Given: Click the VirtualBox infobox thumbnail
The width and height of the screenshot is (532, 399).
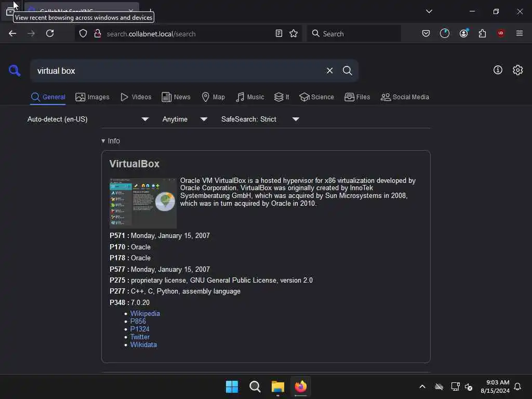Looking at the screenshot, I should pyautogui.click(x=143, y=203).
